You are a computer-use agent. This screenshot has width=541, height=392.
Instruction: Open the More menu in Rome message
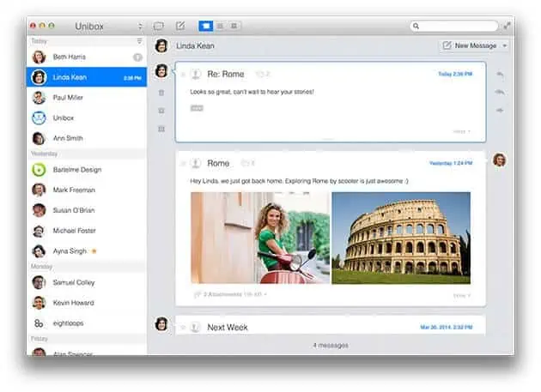(461, 296)
